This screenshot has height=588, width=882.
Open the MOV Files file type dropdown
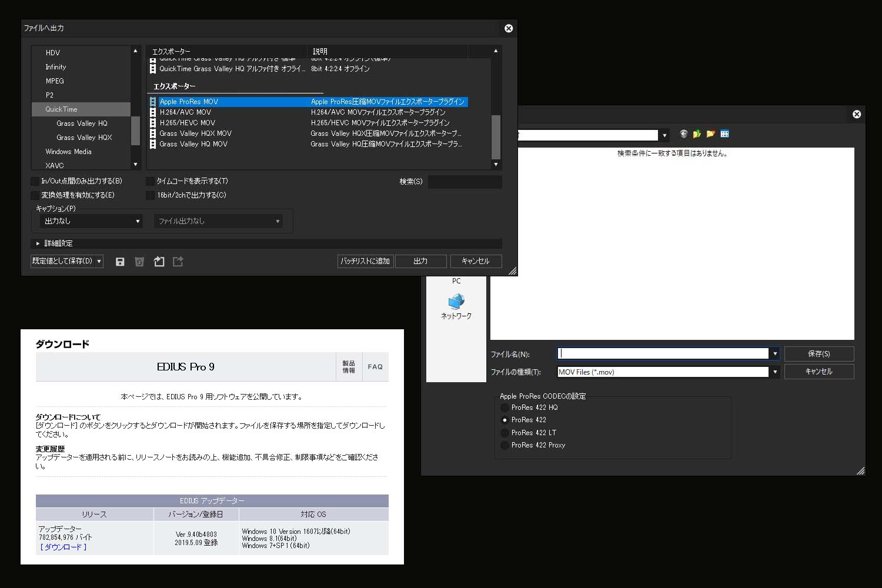click(775, 372)
